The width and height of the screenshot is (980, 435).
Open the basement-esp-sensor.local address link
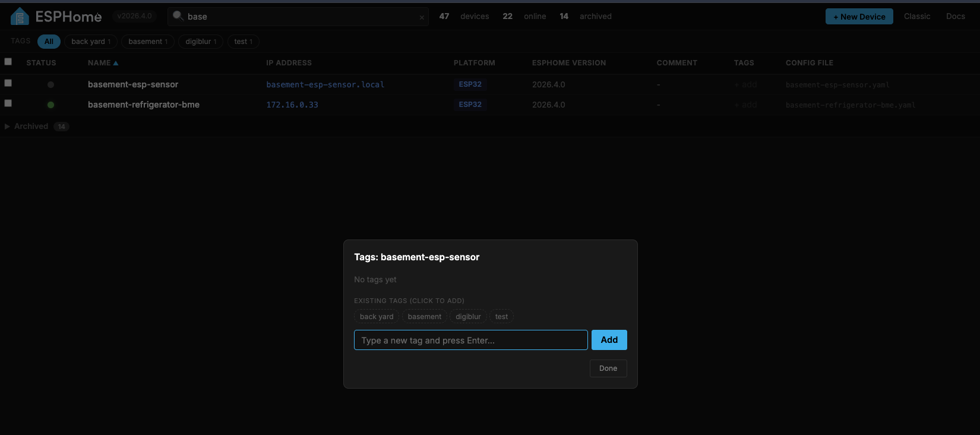(x=325, y=84)
